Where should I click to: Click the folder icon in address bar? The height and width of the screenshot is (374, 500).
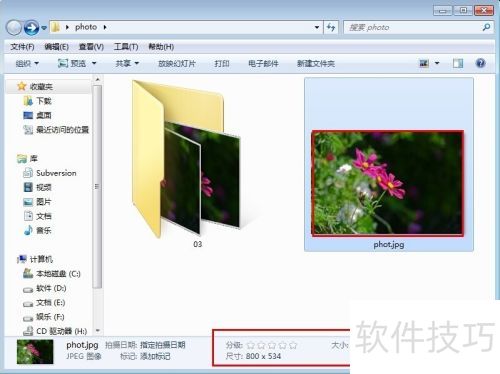click(x=56, y=27)
